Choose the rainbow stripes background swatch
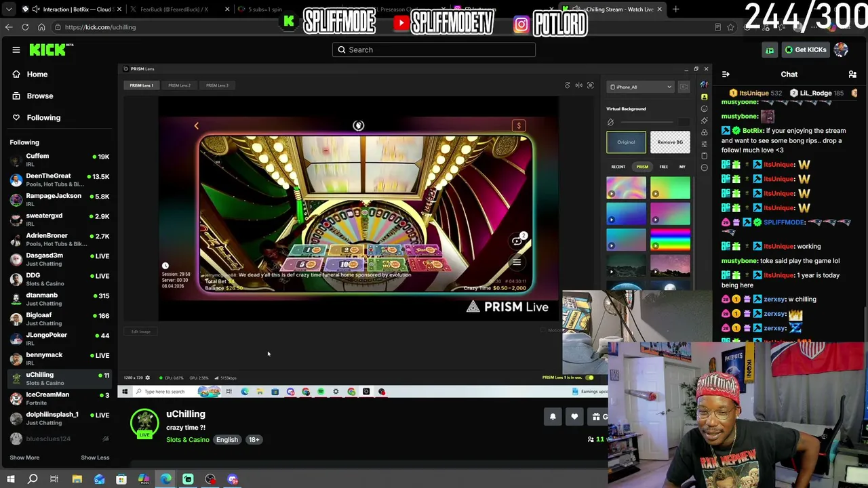The width and height of the screenshot is (868, 488). (x=670, y=239)
